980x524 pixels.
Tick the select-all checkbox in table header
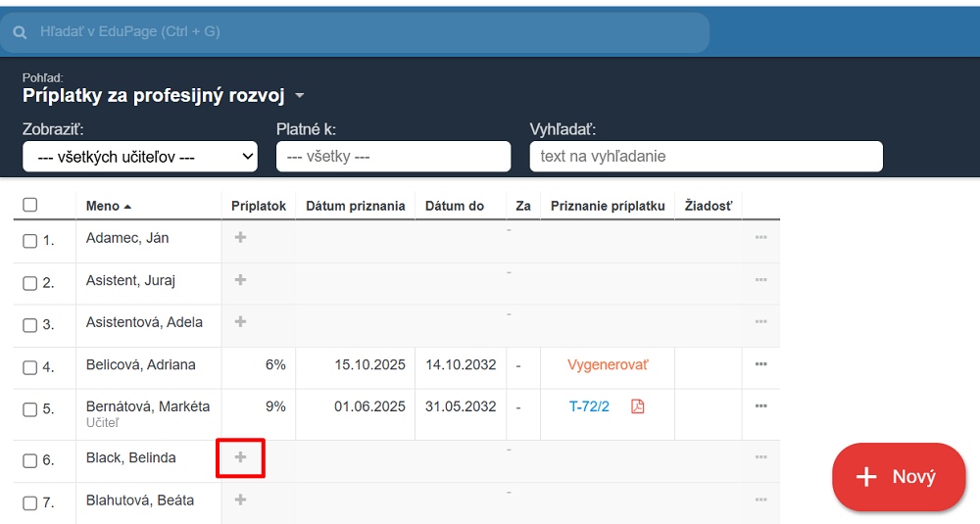pyautogui.click(x=30, y=206)
